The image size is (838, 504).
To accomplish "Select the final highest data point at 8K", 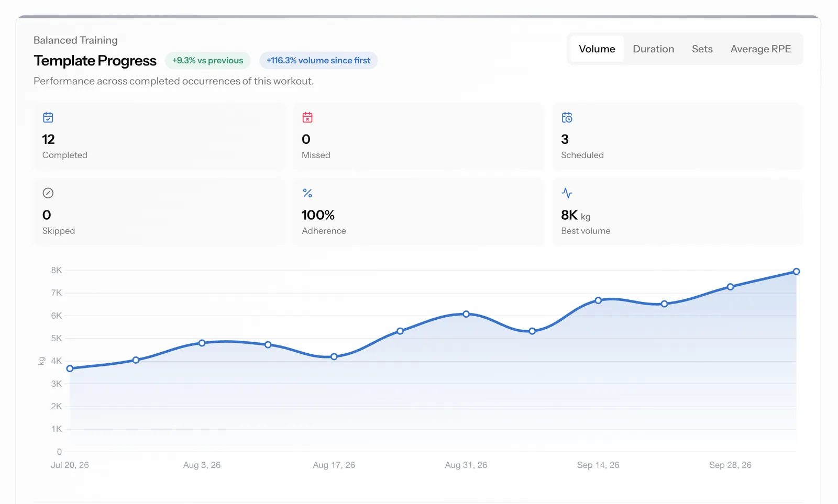I will pos(796,271).
